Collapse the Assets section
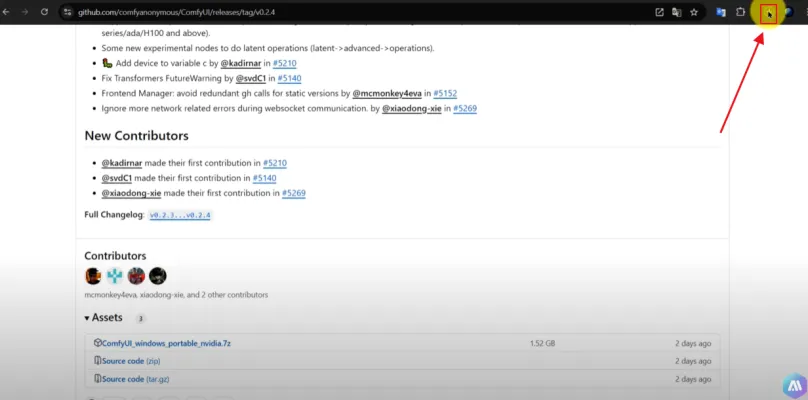This screenshot has height=400, width=808. click(x=90, y=318)
